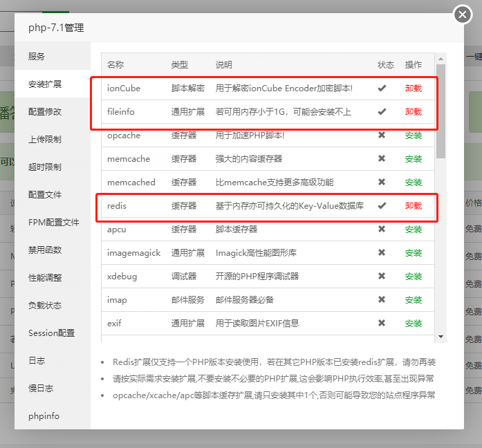The width and height of the screenshot is (482, 448).
Task: Open the FPM配置文件 tab
Action: (53, 222)
